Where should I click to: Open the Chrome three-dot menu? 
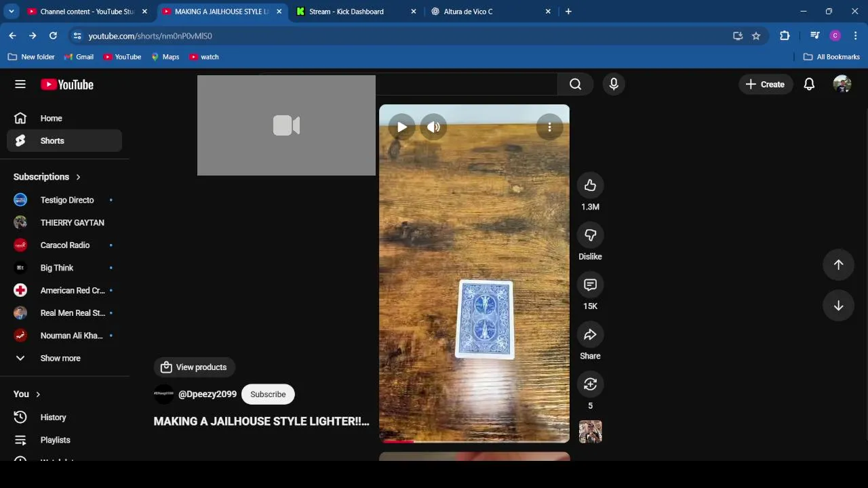click(855, 36)
